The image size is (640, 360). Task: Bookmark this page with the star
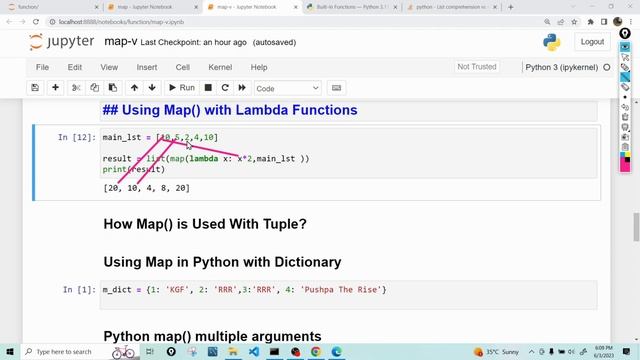coord(574,22)
